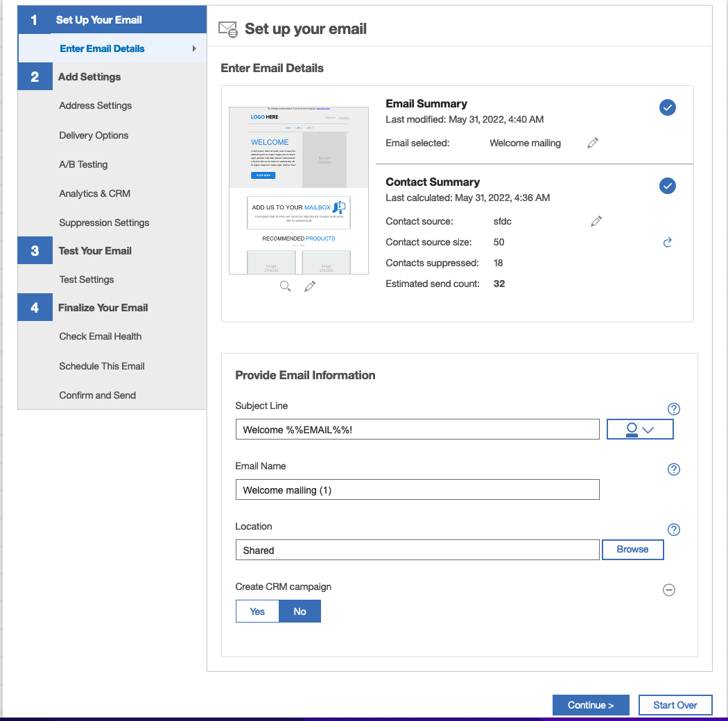Open Email Name help question mark
728x721 pixels.
(673, 469)
